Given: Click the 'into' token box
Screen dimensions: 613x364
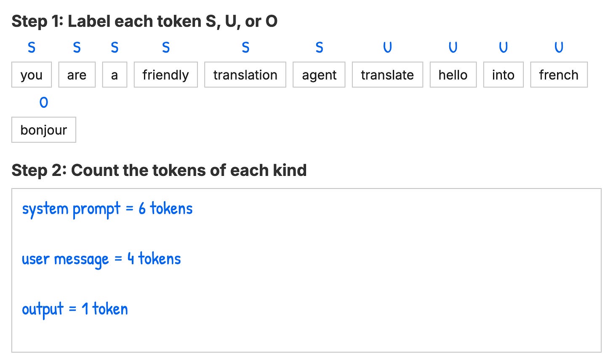Looking at the screenshot, I should [504, 75].
